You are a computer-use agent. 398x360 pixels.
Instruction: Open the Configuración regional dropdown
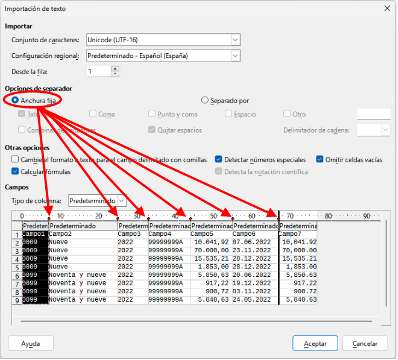(235, 56)
